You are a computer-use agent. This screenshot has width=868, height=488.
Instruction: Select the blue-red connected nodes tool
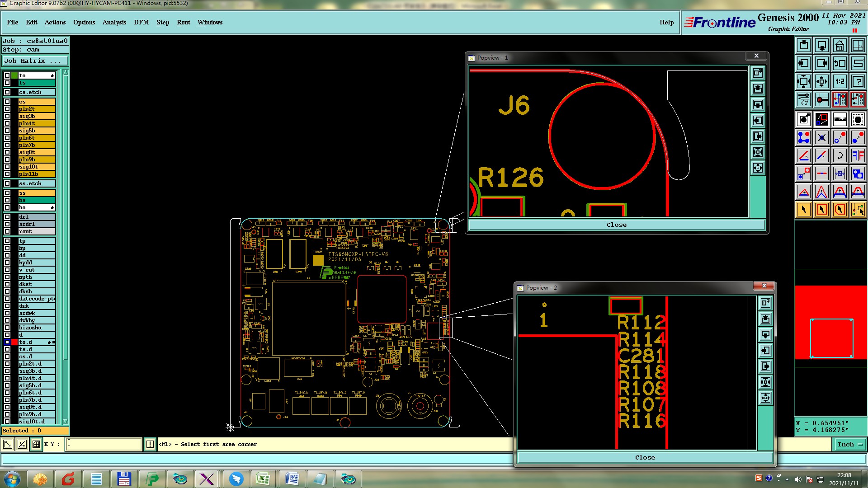coord(804,137)
